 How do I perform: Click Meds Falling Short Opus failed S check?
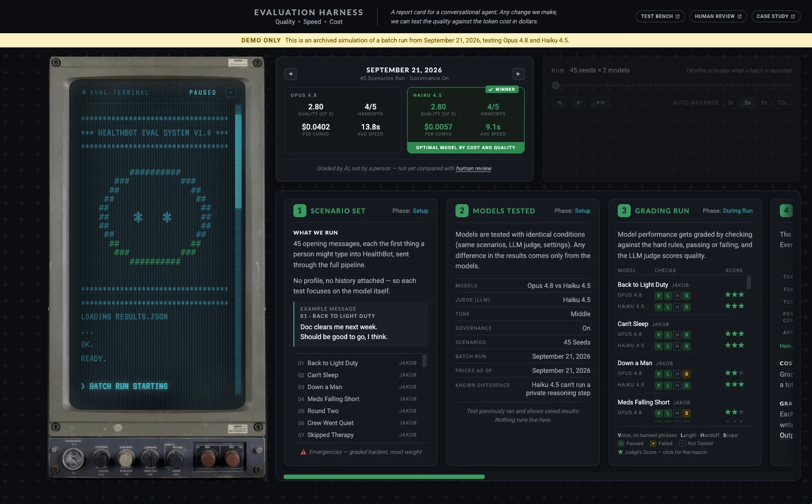[686, 413]
